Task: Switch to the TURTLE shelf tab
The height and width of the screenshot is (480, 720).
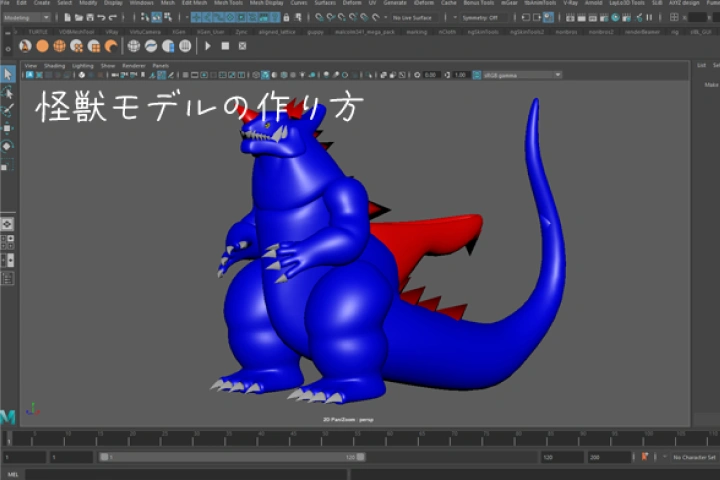Action: pos(38,32)
